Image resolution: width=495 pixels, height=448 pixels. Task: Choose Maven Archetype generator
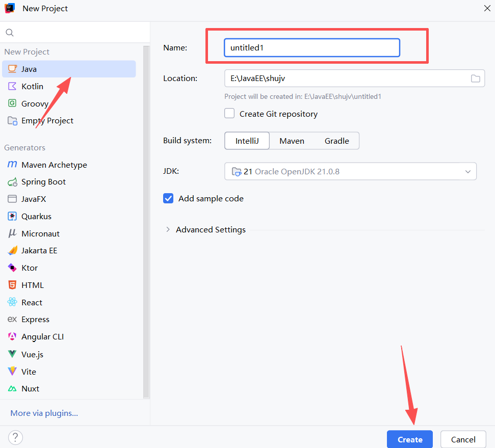tap(69, 165)
